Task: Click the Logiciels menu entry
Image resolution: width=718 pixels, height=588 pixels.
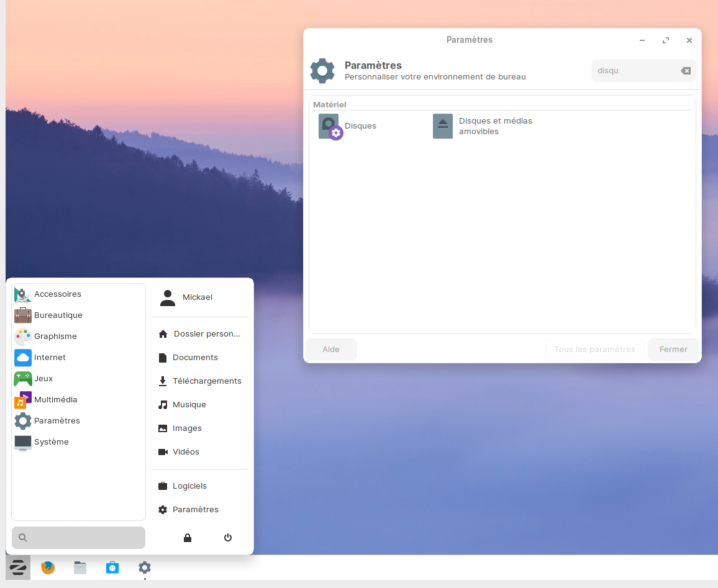Action: pyautogui.click(x=189, y=486)
